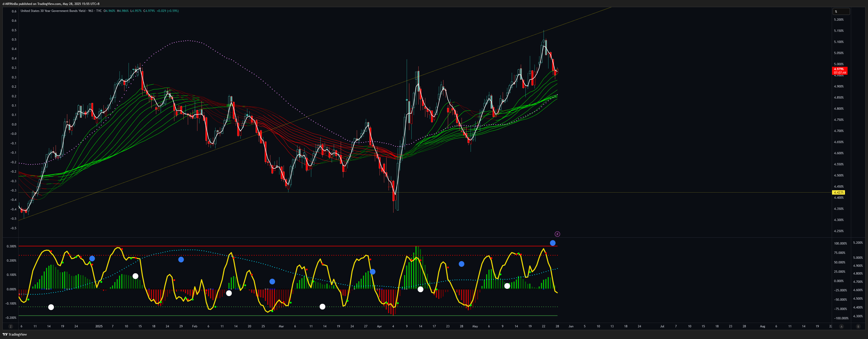The image size is (868, 339).
Task: Click the 0.300% label on left oscillator axis
Action: tap(11, 246)
